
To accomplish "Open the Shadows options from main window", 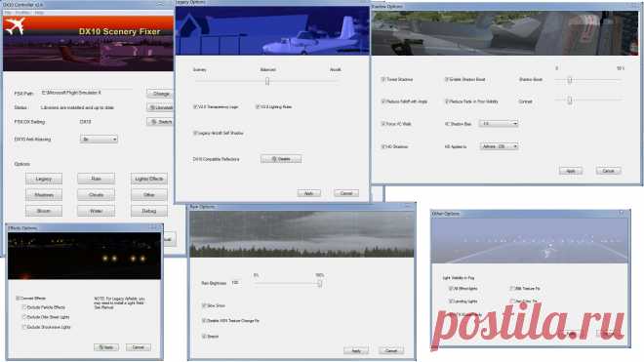I will point(44,195).
